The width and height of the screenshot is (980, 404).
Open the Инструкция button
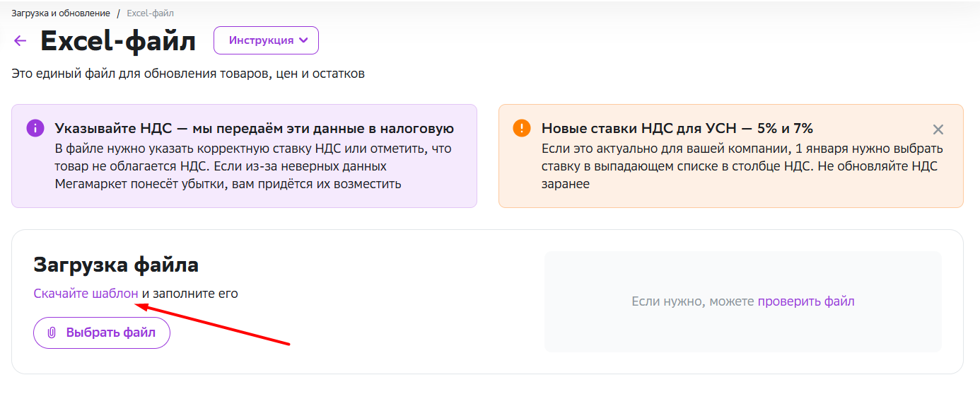pos(267,40)
